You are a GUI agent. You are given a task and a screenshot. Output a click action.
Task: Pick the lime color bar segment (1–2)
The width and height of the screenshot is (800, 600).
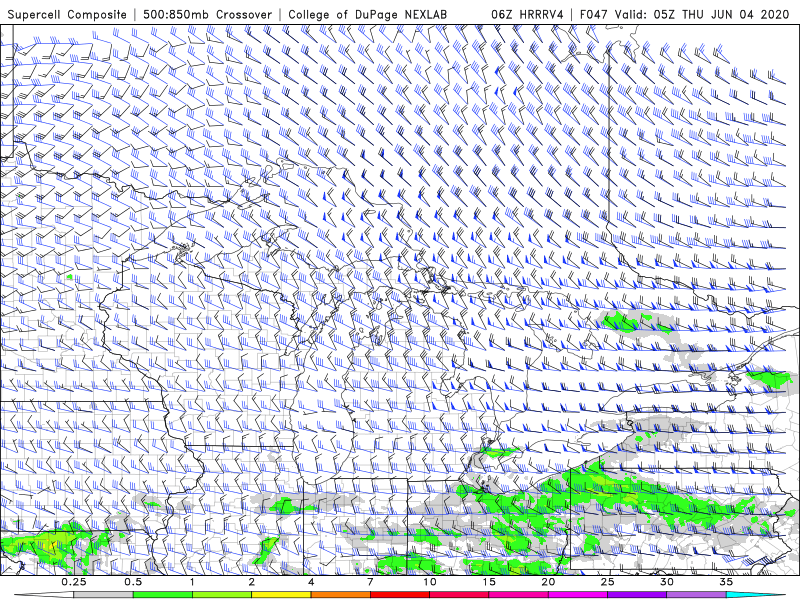coord(222,595)
